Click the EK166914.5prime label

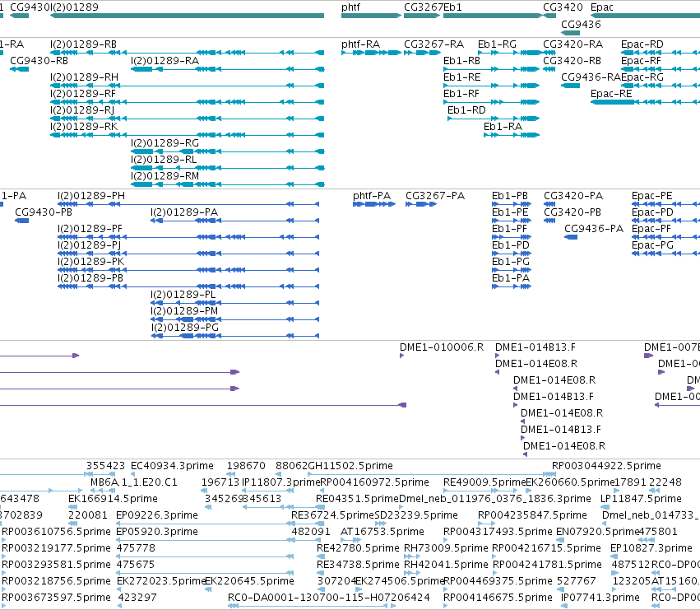tap(113, 499)
